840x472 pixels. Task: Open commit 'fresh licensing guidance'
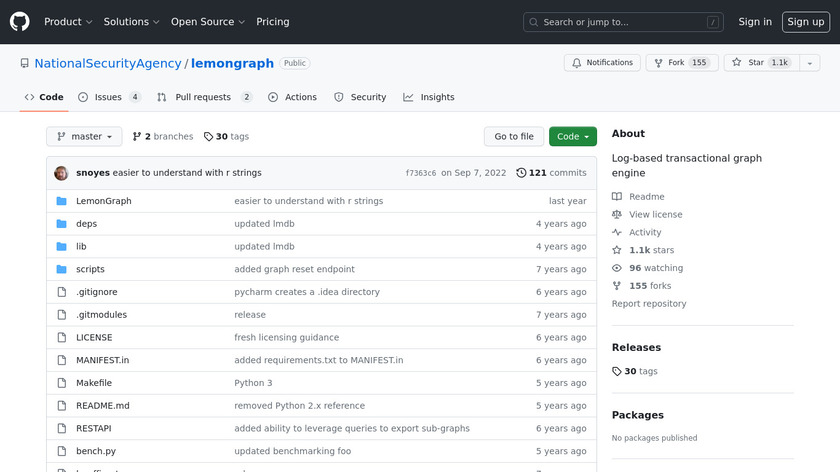[287, 338]
